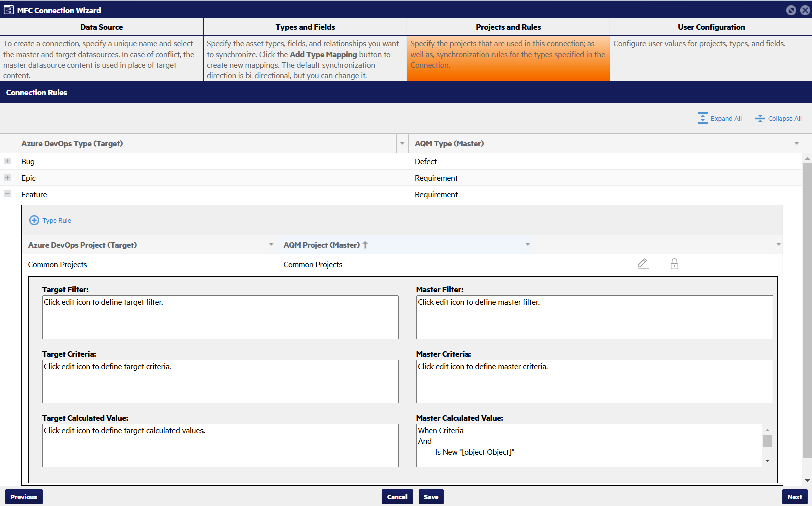812x506 pixels.
Task: Switch to the Data Source tab
Action: [101, 27]
